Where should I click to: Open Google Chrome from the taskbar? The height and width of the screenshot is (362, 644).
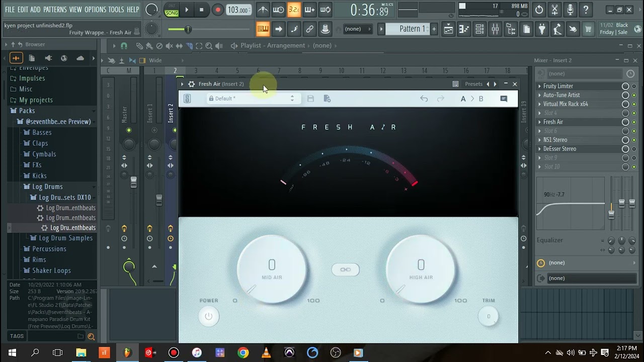coord(243,352)
